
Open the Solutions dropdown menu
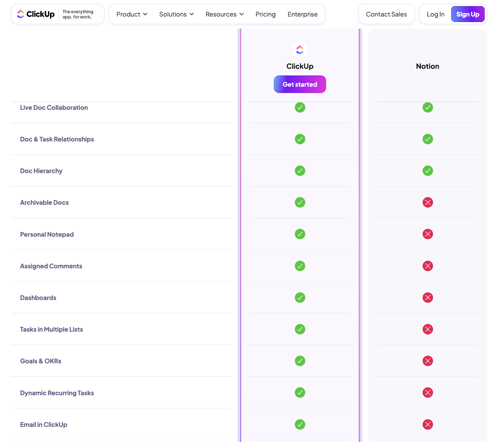point(176,14)
